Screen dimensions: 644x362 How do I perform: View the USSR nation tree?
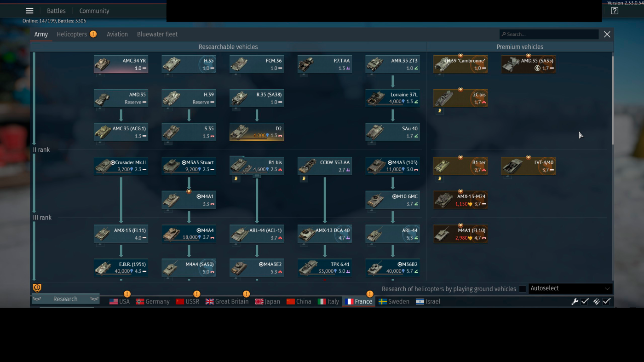tap(188, 302)
